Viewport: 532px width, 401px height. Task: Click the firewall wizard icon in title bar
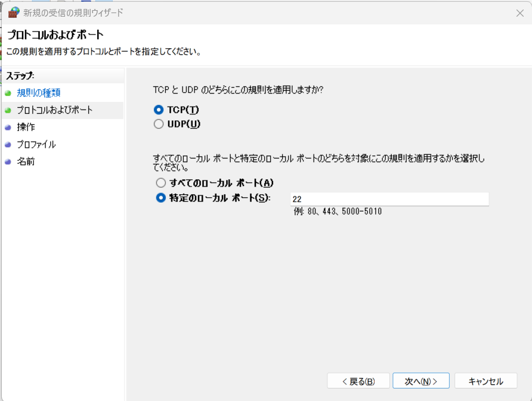coord(13,13)
